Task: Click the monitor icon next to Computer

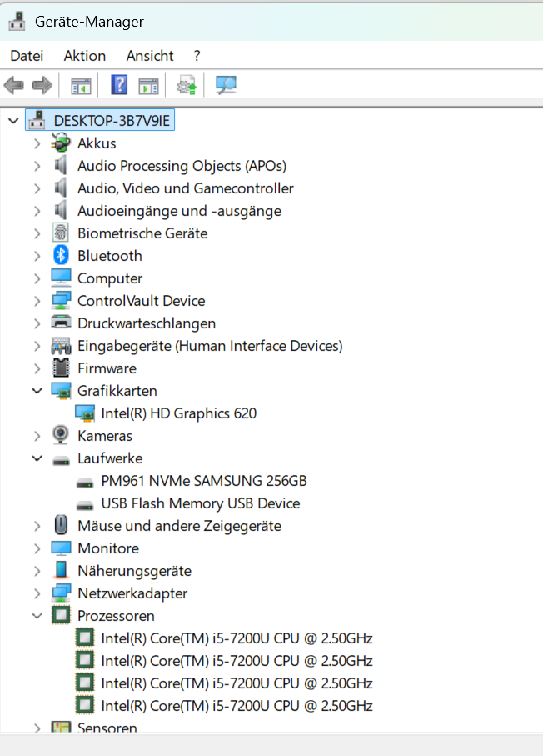Action: tap(61, 278)
